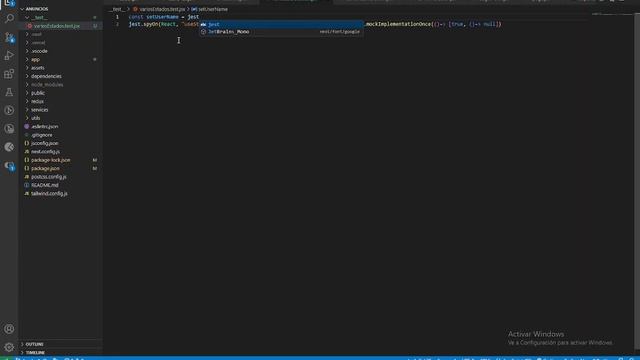Open the package-lock.json file
Viewport: 640px width, 360px height.
pyautogui.click(x=51, y=160)
